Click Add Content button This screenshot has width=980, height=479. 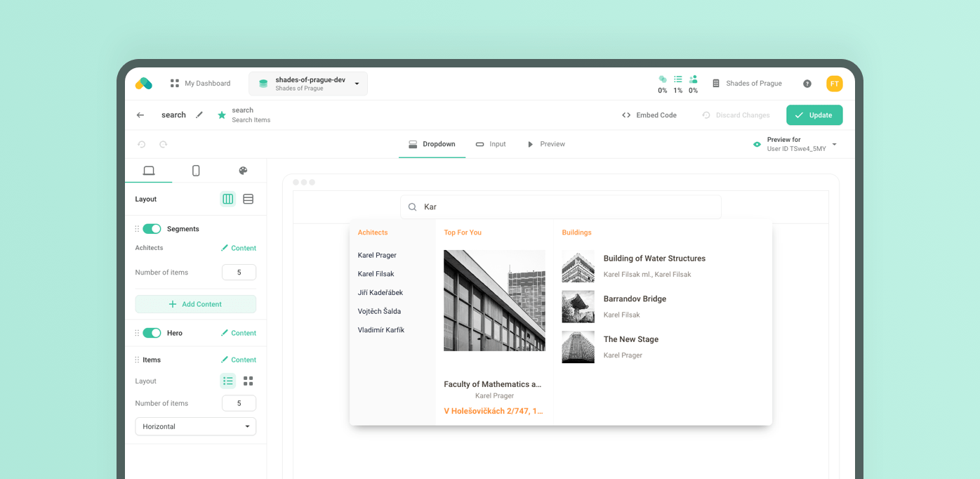tap(196, 304)
